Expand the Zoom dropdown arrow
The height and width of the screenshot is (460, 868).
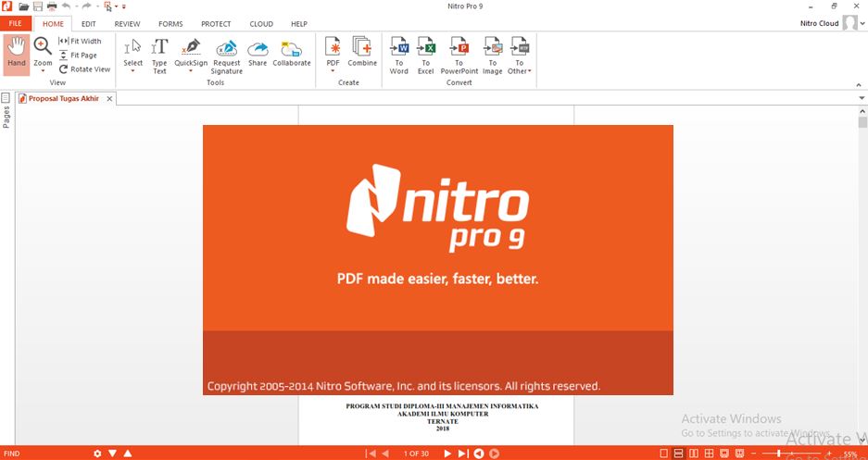(x=43, y=70)
